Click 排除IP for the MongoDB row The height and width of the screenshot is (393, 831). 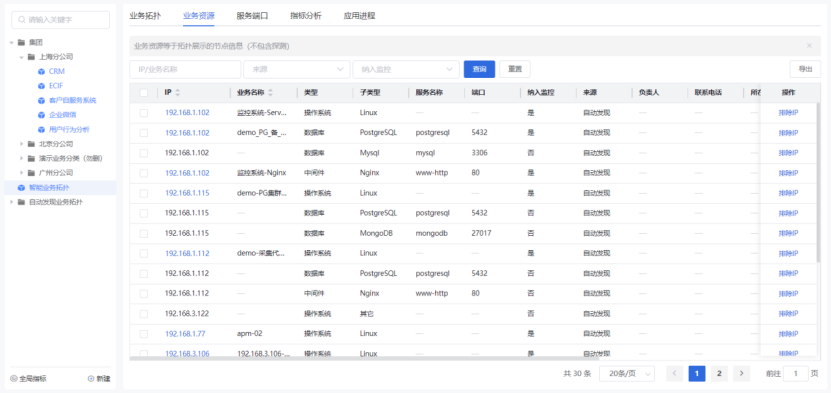tap(788, 234)
